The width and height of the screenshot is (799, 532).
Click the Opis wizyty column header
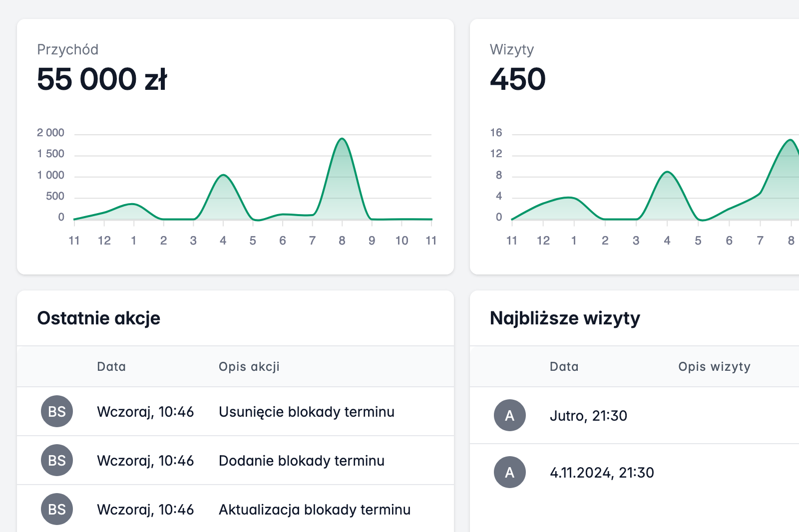tap(714, 366)
